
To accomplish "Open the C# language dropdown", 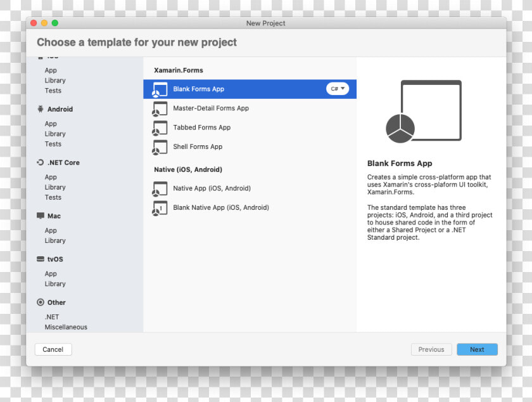I will point(338,89).
